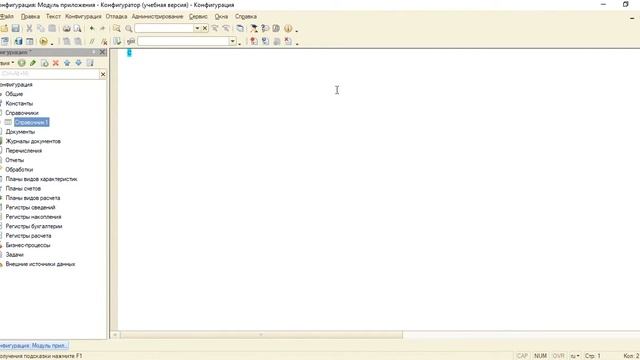Select Журналы документов in the tree
This screenshot has height=360, width=640.
coord(33,141)
